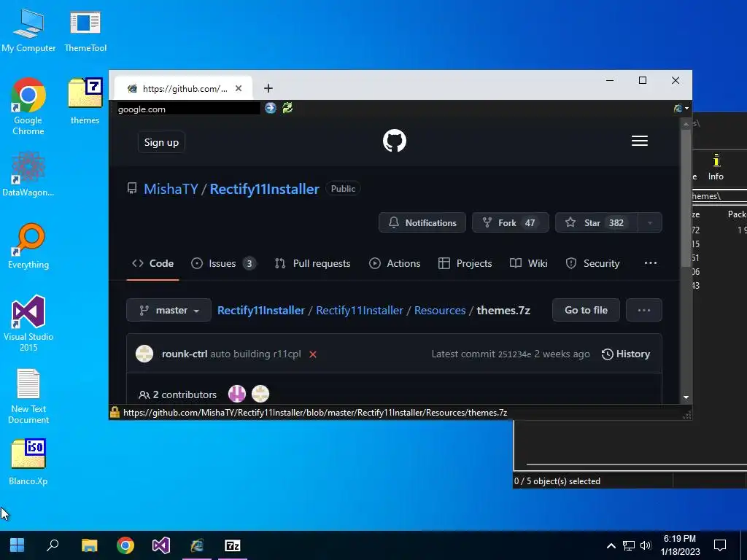Select the Code tab
Viewport: 747px width, 560px height.
click(x=153, y=263)
